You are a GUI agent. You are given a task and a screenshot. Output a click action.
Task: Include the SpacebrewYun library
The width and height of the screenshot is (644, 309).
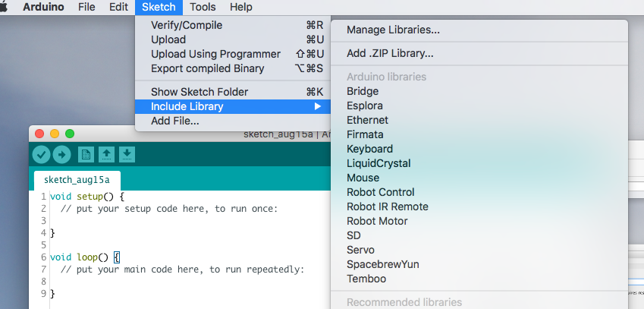(x=479, y=264)
